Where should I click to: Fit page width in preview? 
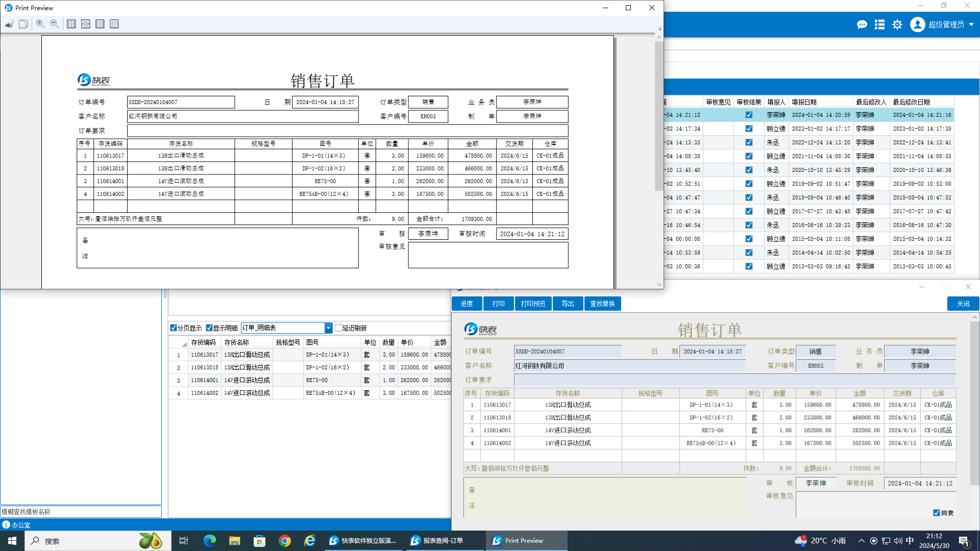point(86,24)
